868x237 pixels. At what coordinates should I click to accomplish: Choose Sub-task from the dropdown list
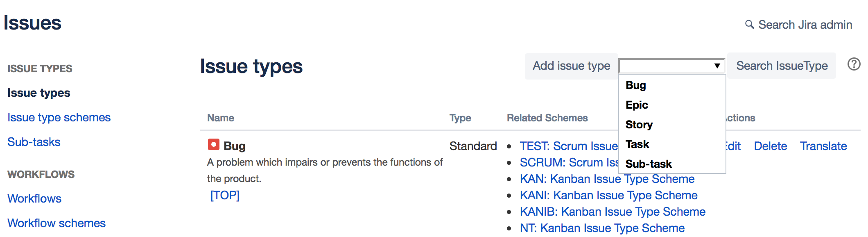(x=649, y=164)
